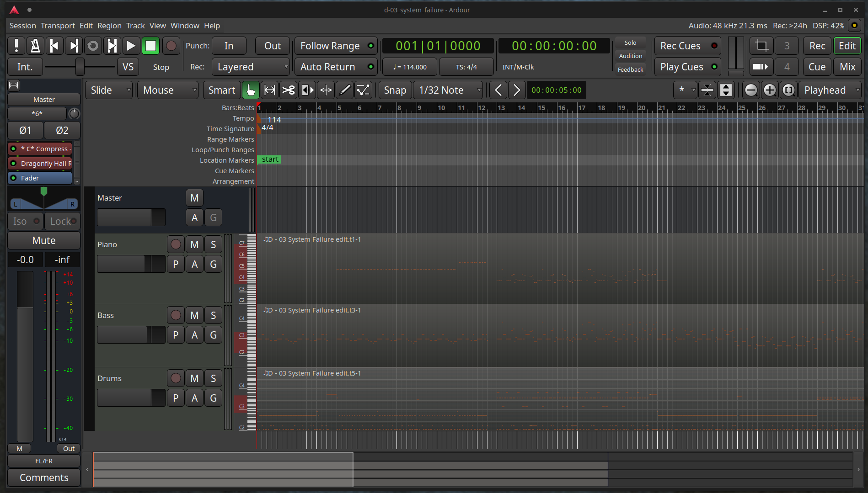Click the Play transport button

(131, 46)
